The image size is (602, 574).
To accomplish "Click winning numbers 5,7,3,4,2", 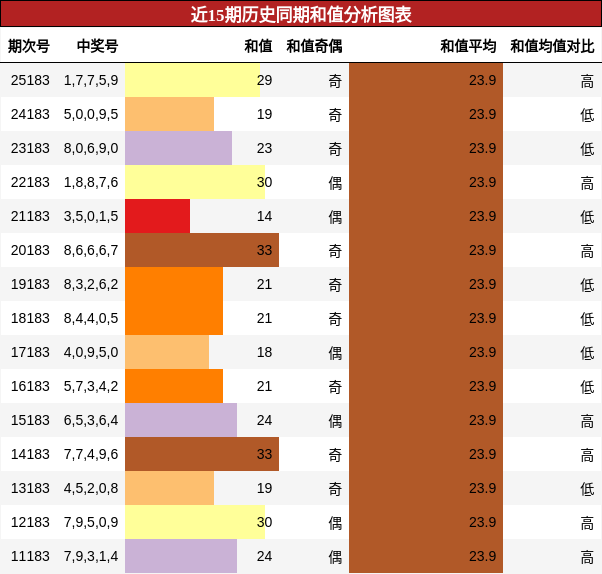I will pos(91,386).
